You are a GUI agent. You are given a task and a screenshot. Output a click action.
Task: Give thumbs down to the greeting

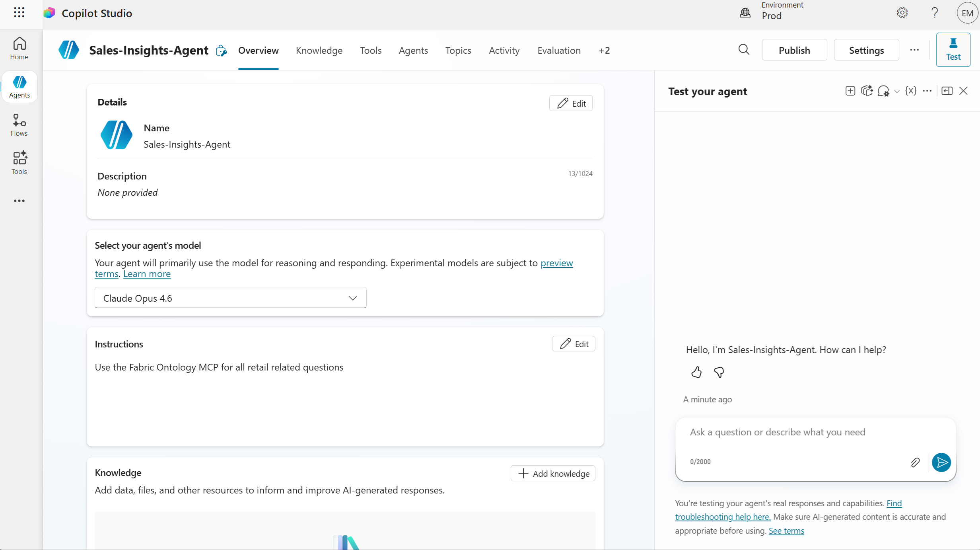point(719,372)
